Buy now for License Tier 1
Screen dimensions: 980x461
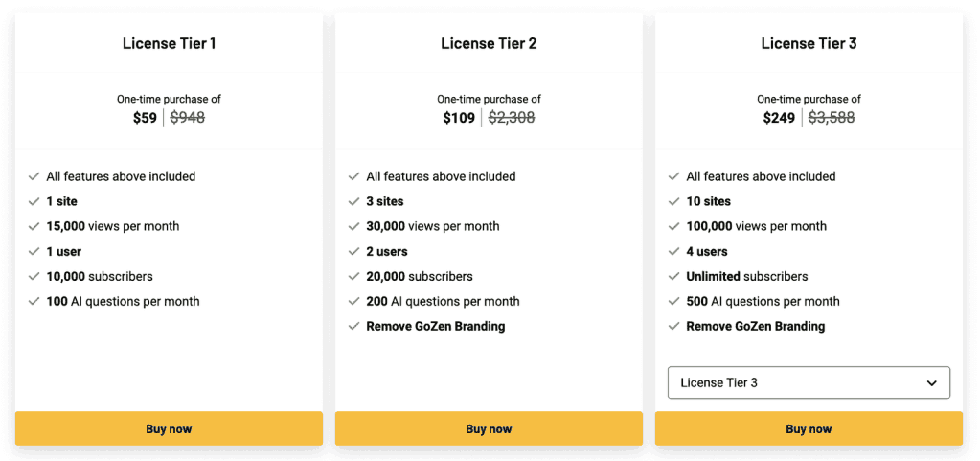[169, 429]
